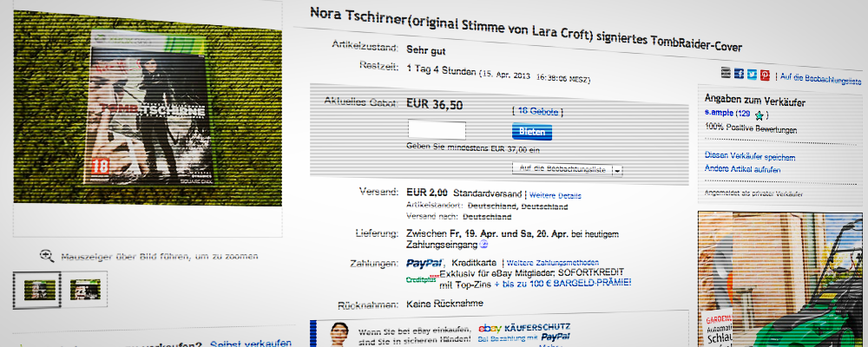This screenshot has width=868, height=347.
Task: Open the 18 Gebote link
Action: [x=537, y=111]
